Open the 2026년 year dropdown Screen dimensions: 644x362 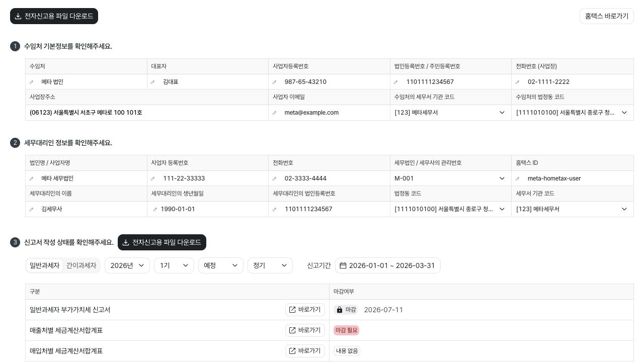(x=127, y=265)
